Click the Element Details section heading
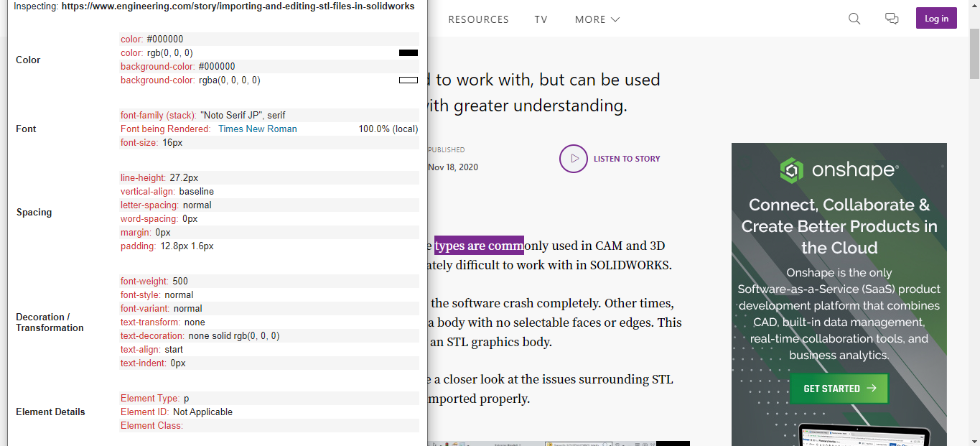 pos(50,412)
